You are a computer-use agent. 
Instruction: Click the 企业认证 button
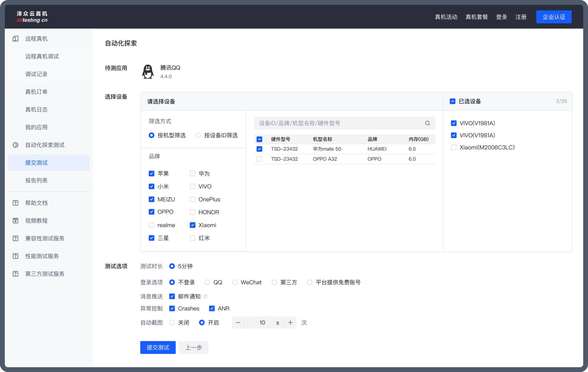[554, 17]
